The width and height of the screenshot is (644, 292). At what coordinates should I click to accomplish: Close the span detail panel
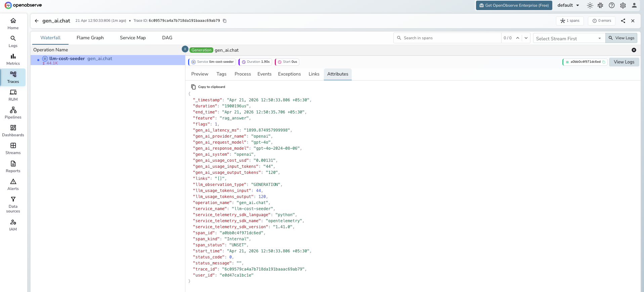(x=634, y=50)
